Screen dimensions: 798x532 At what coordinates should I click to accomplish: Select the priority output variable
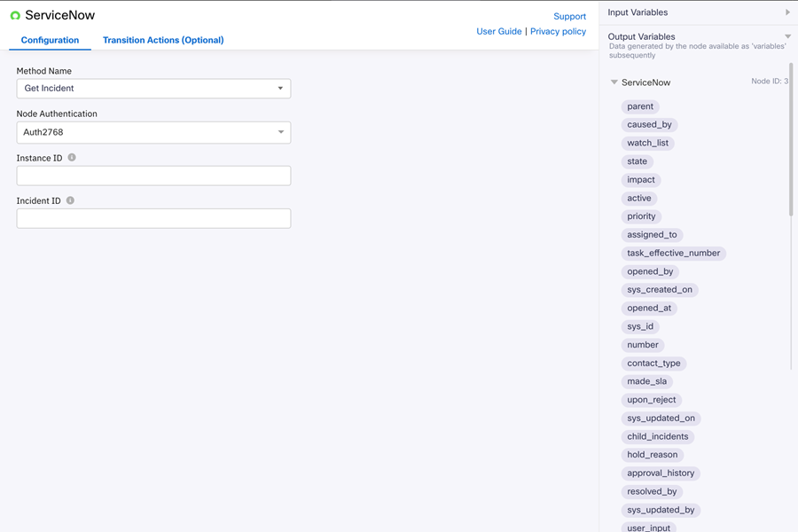click(641, 216)
